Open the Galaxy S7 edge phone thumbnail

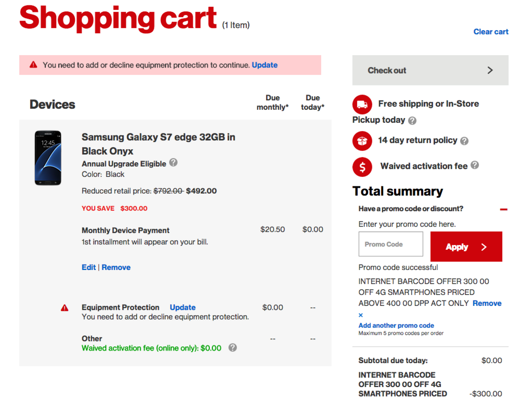pos(48,158)
